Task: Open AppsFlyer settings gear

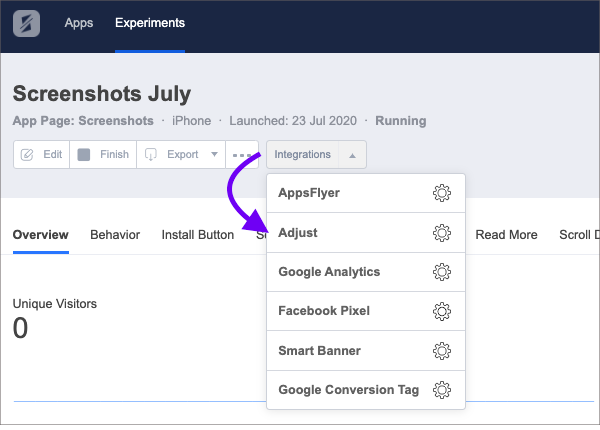Action: click(442, 193)
